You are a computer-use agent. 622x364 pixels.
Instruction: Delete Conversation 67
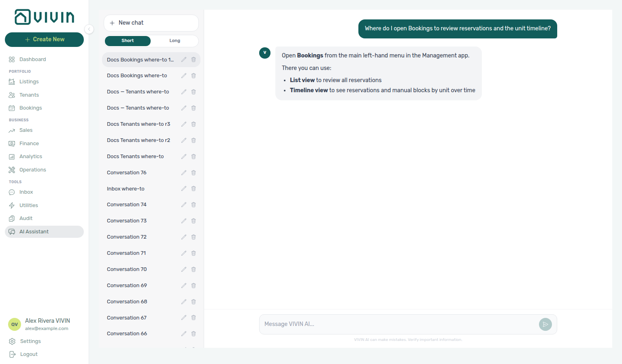(x=194, y=318)
